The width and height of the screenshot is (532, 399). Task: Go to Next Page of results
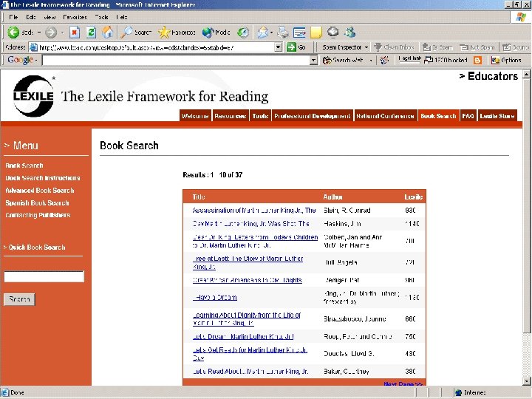tap(403, 383)
